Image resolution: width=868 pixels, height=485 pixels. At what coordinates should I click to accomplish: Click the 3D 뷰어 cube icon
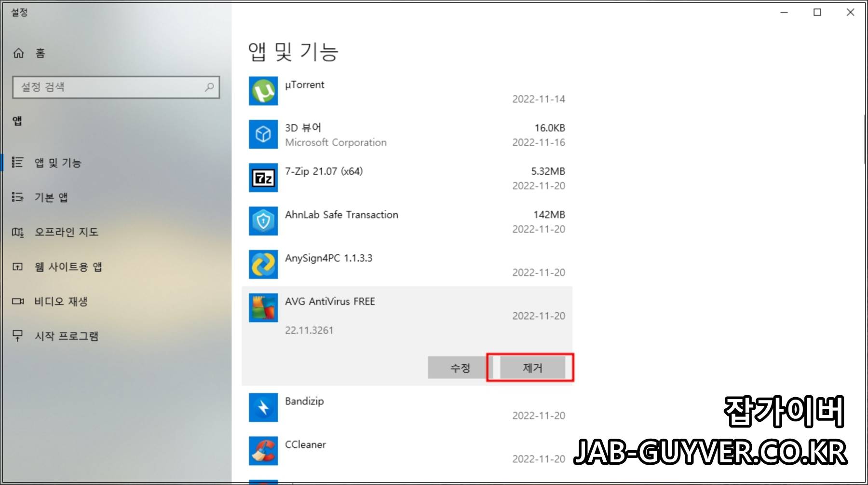(263, 134)
